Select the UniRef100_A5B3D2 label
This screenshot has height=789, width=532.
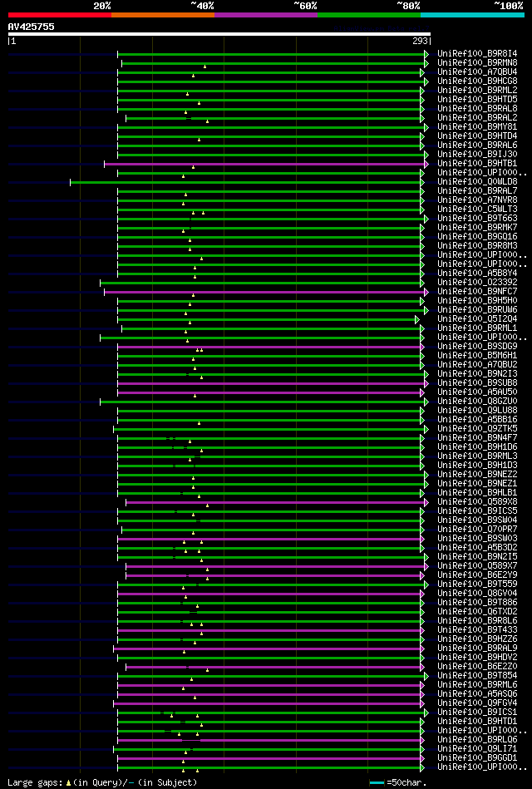478,547
